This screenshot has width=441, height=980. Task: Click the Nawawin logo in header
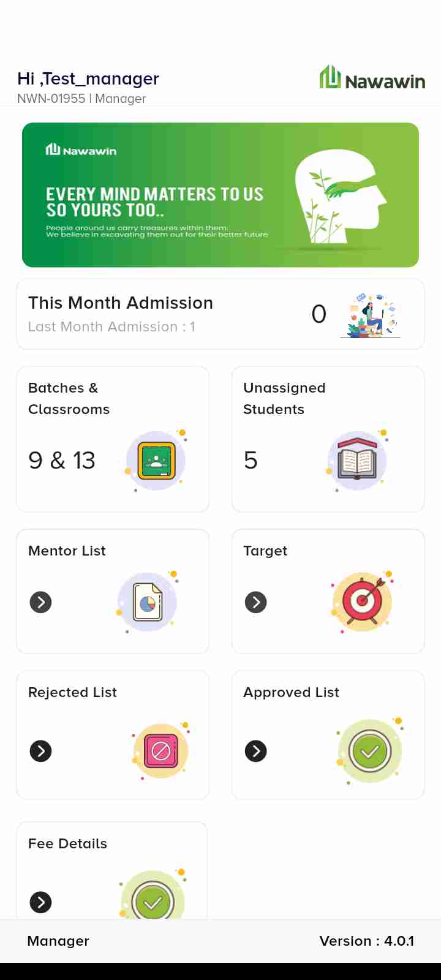pos(372,80)
